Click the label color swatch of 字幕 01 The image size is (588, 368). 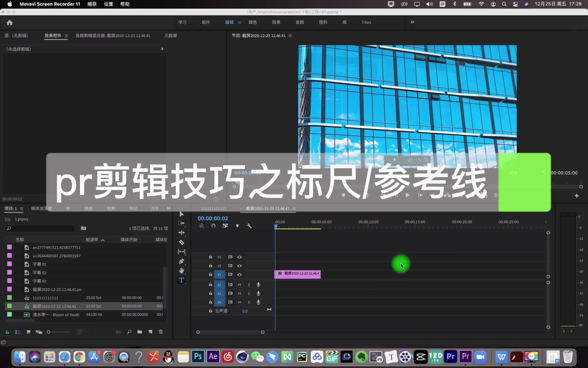(10, 264)
